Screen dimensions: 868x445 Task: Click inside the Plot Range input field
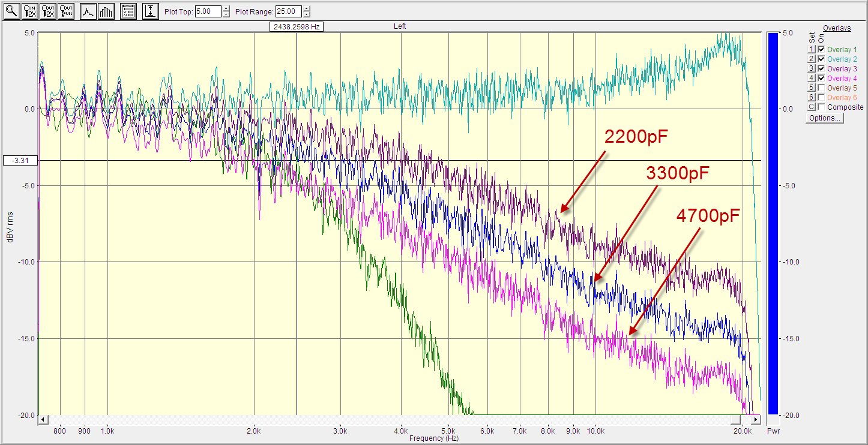(288, 11)
